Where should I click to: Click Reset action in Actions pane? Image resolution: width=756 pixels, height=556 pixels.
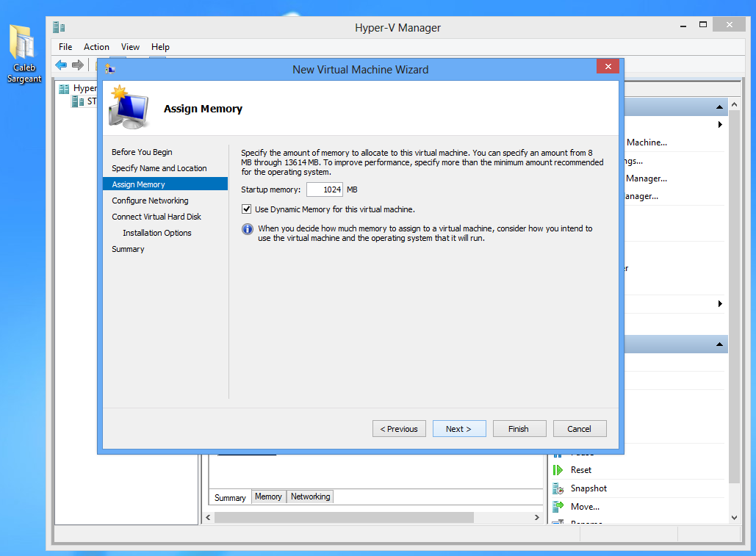point(581,470)
